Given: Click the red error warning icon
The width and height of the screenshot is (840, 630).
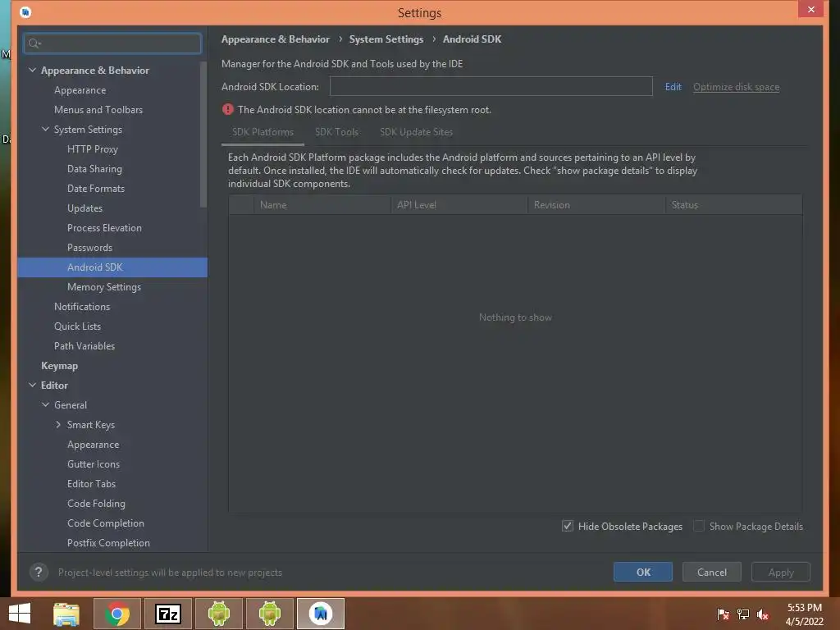Looking at the screenshot, I should tap(228, 109).
